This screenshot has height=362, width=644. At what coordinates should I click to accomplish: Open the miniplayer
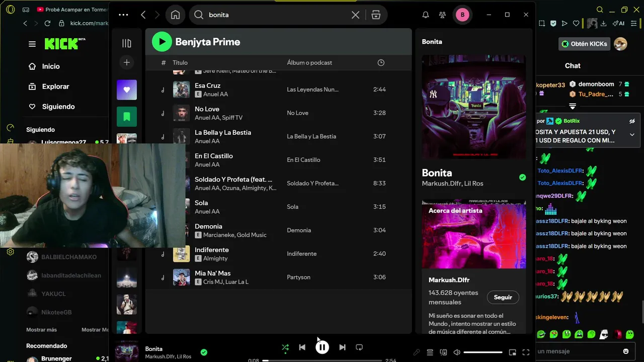click(x=513, y=352)
